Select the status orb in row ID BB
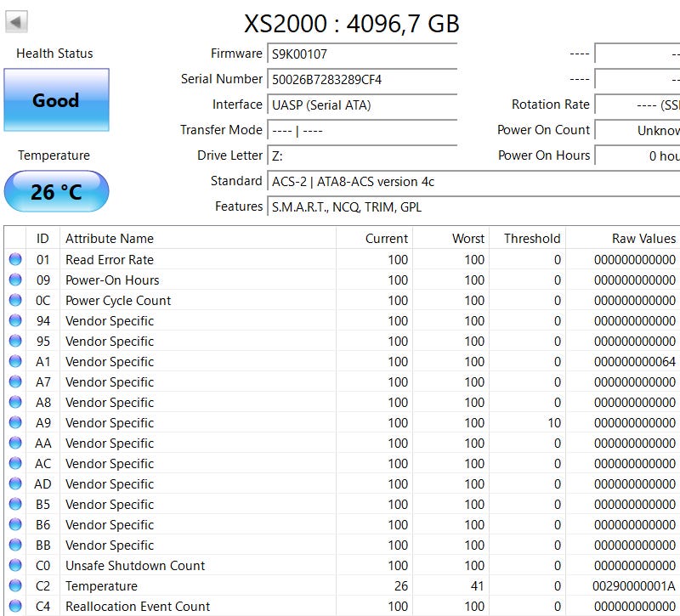 (x=15, y=545)
